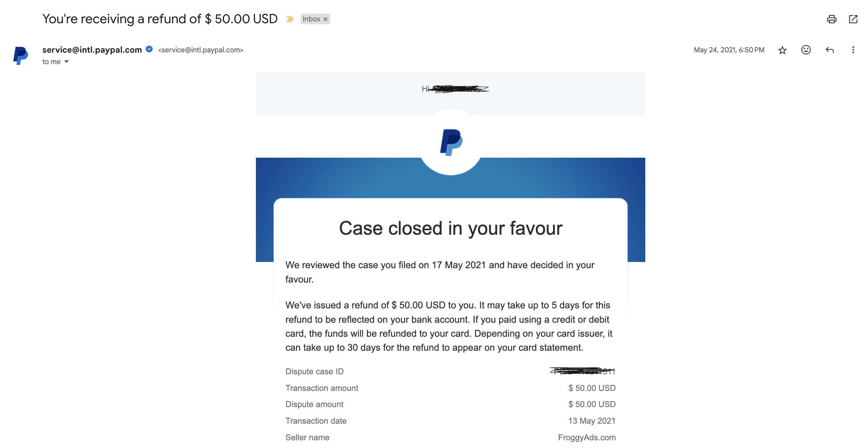Click the sender's PayPal avatar
Screen dimensions: 868x448
click(x=20, y=55)
